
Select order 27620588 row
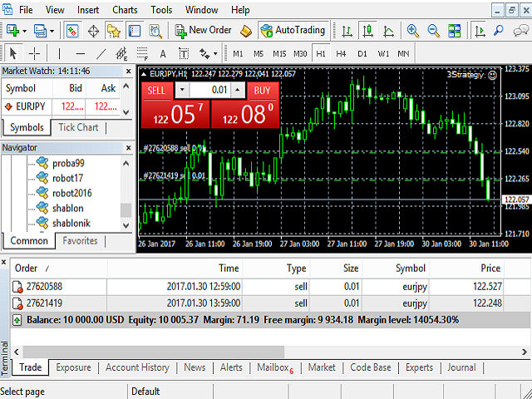(270, 287)
